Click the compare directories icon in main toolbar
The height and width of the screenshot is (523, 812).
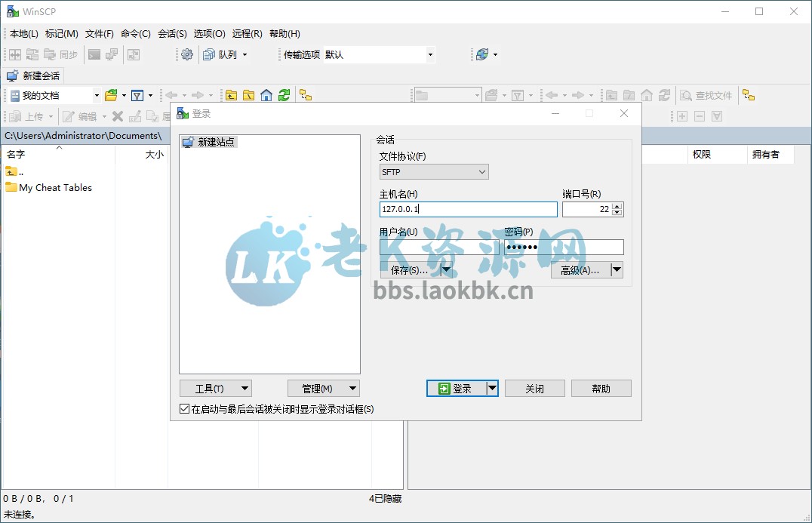click(x=15, y=54)
